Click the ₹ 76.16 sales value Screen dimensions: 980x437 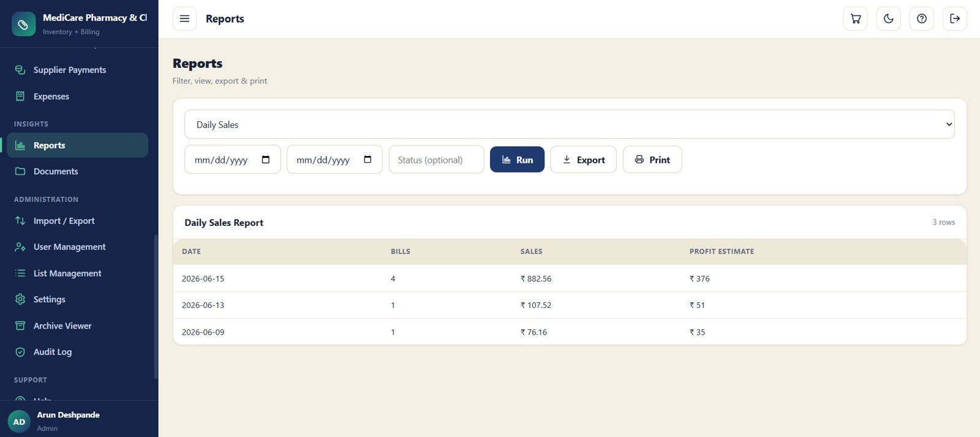click(x=533, y=332)
